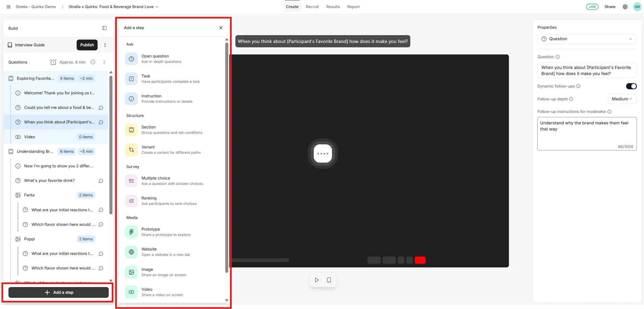
Task: Click the Publish button
Action: coord(87,45)
